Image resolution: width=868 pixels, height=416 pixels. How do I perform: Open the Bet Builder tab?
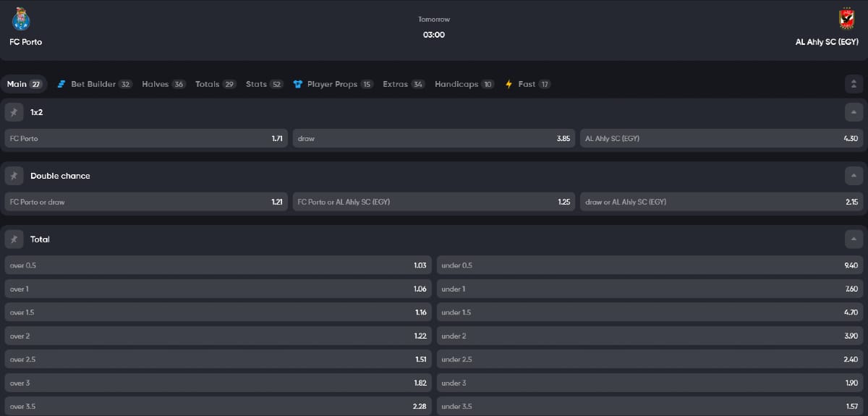tap(94, 84)
